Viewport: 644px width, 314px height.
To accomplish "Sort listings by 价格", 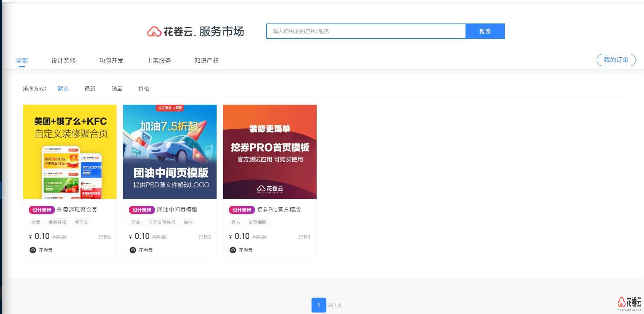I will click(x=144, y=89).
